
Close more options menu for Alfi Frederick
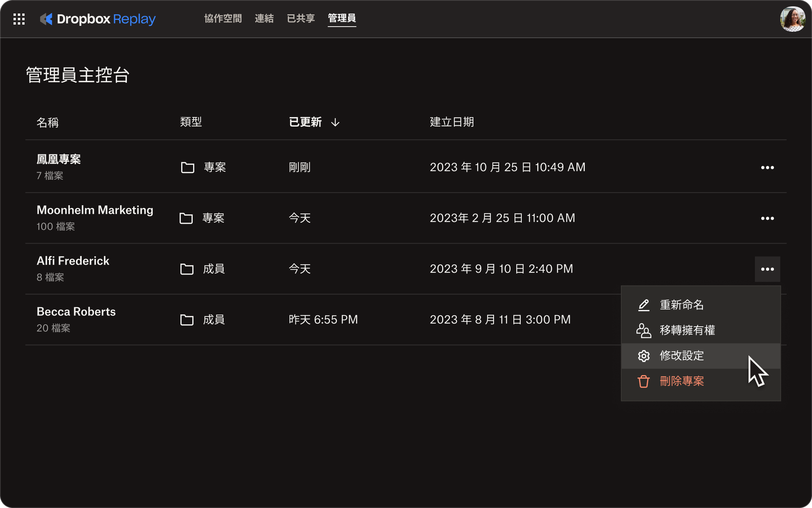(767, 269)
